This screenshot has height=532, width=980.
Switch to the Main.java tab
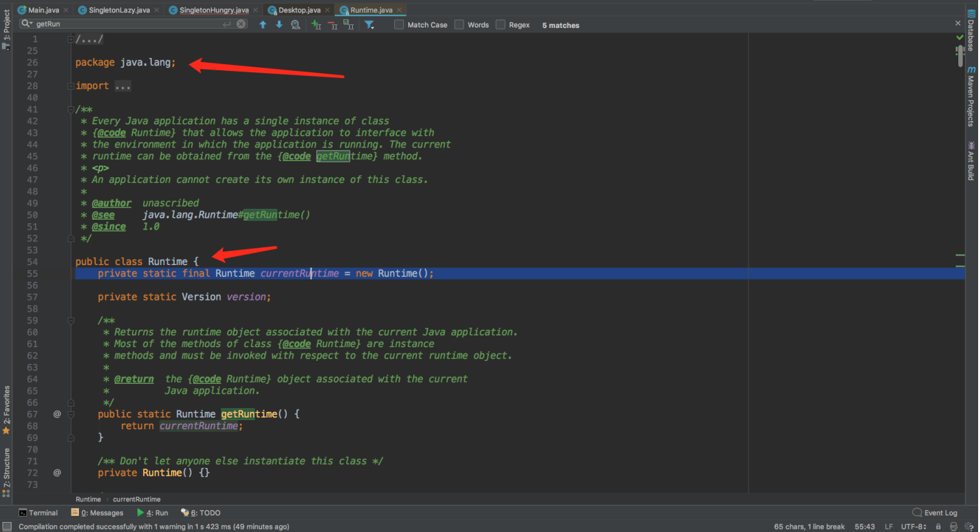point(44,10)
